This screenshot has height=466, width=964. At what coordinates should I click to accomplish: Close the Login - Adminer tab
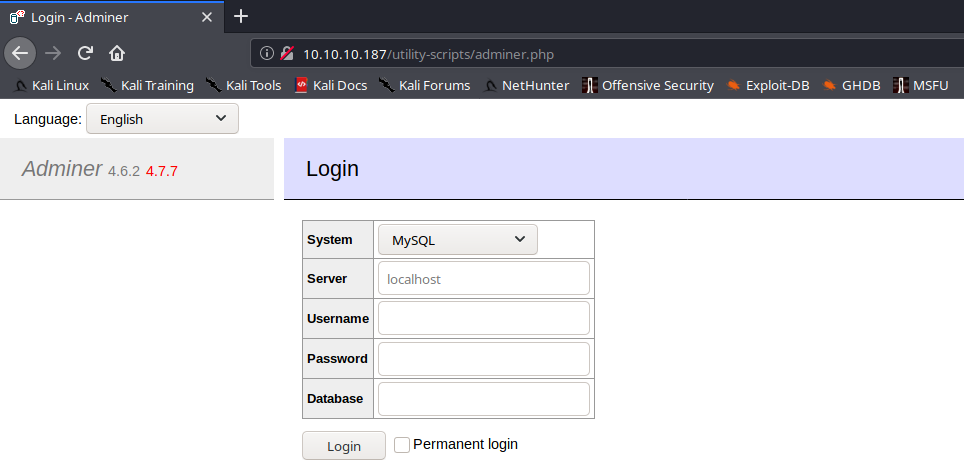208,17
